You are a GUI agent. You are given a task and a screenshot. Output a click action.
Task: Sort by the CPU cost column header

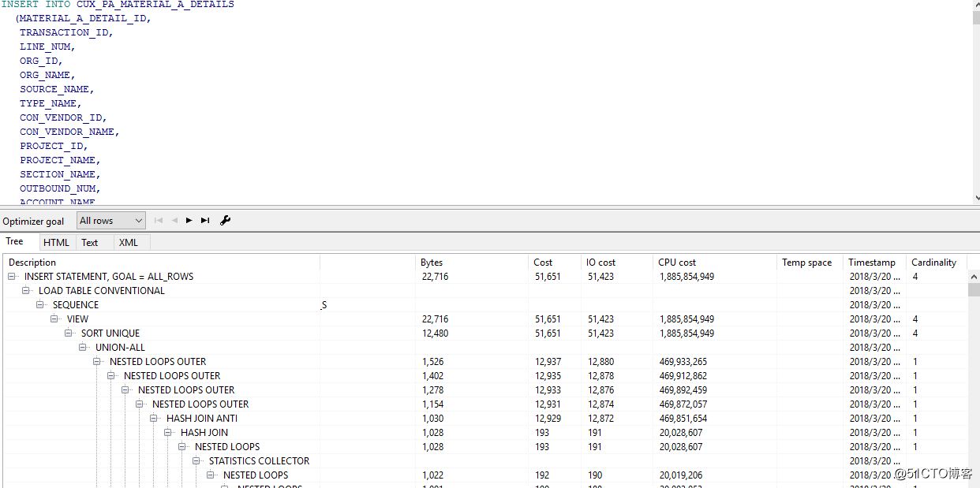click(715, 263)
